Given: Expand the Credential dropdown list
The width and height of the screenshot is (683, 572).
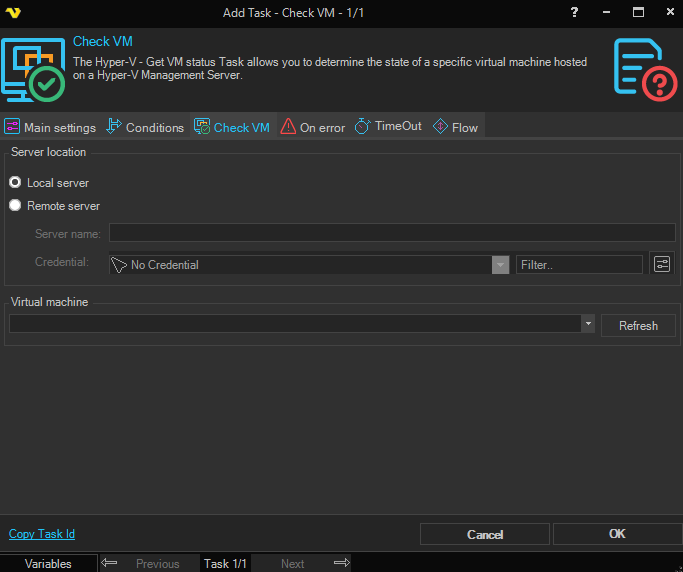Looking at the screenshot, I should pyautogui.click(x=500, y=265).
